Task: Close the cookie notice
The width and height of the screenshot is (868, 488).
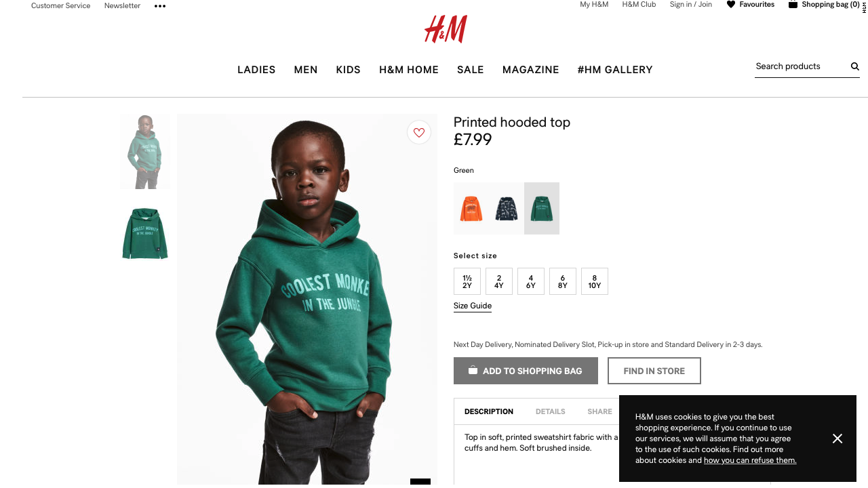Action: 837,439
